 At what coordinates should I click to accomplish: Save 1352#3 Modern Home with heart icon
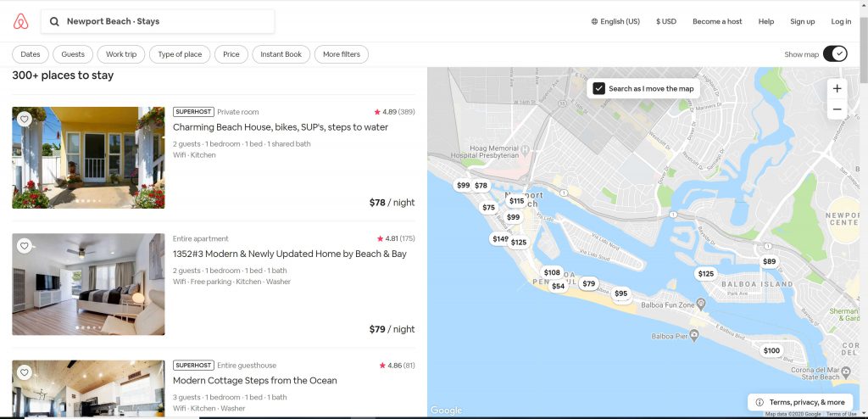(24, 245)
